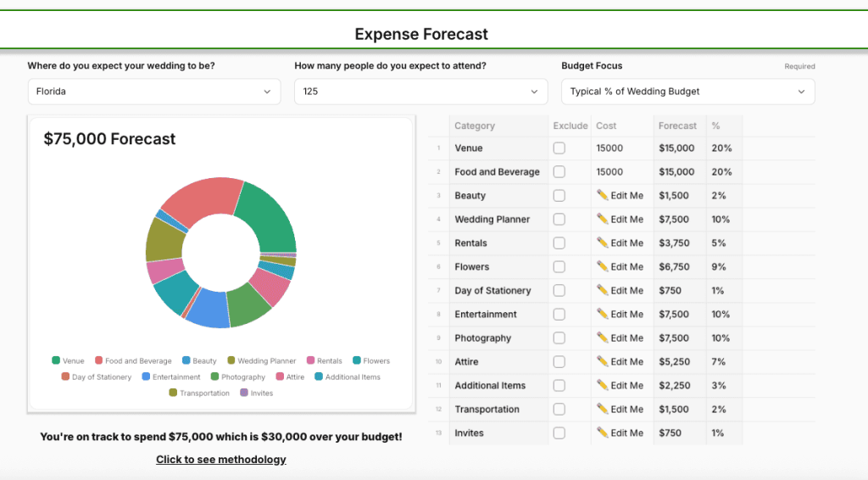Check the Exclude box for Venue
Viewport: 868px width, 480px height.
559,148
